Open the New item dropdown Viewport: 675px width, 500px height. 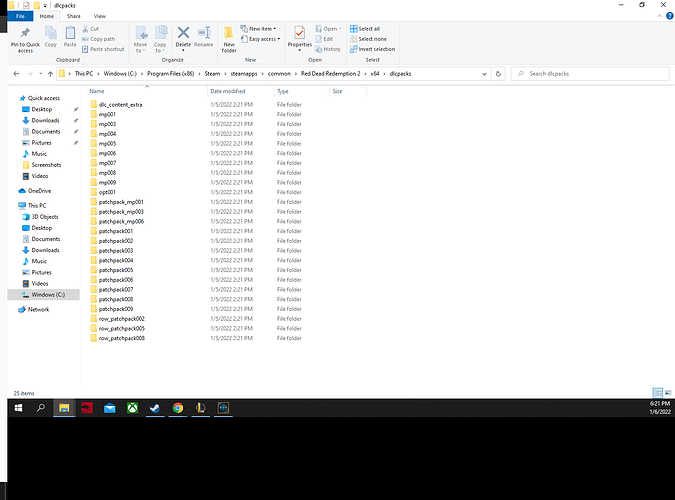(x=258, y=28)
